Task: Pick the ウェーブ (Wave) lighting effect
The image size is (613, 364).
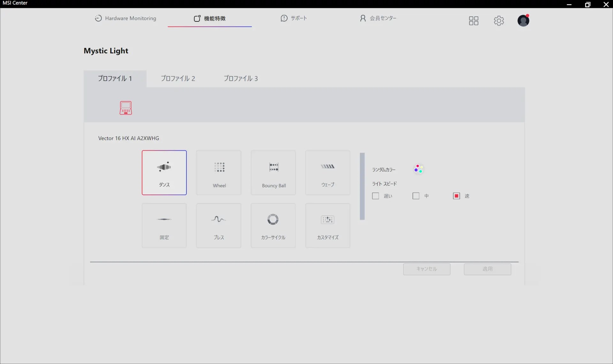Action: click(328, 172)
